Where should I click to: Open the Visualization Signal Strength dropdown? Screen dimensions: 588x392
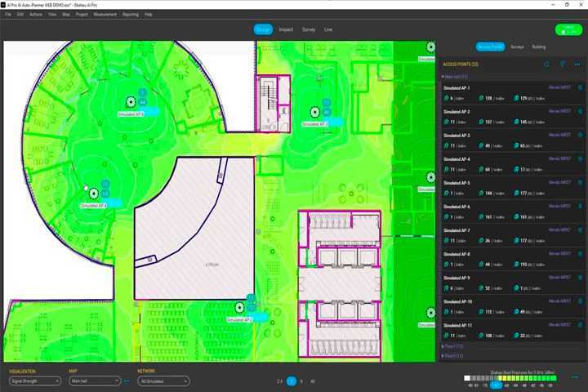coord(35,381)
